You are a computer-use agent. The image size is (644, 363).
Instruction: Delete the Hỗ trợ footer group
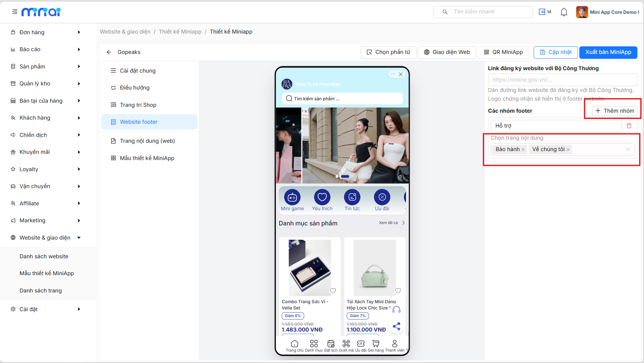(629, 126)
